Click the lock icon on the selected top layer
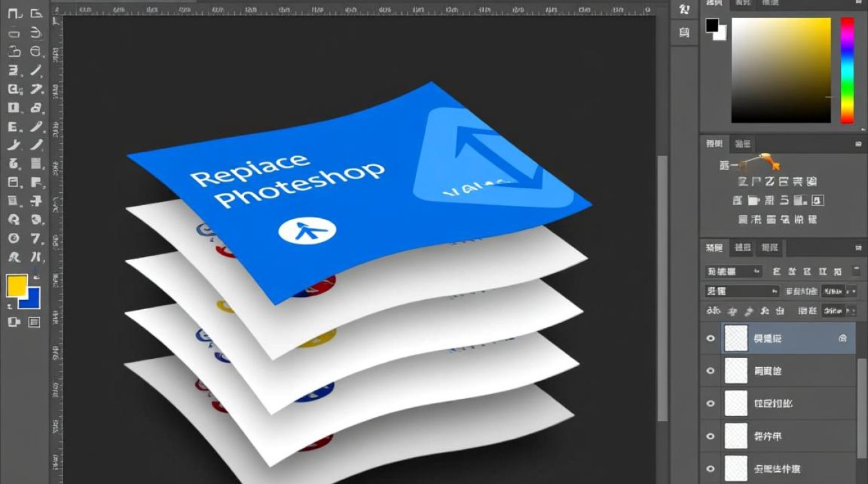868x484 pixels. coord(842,338)
